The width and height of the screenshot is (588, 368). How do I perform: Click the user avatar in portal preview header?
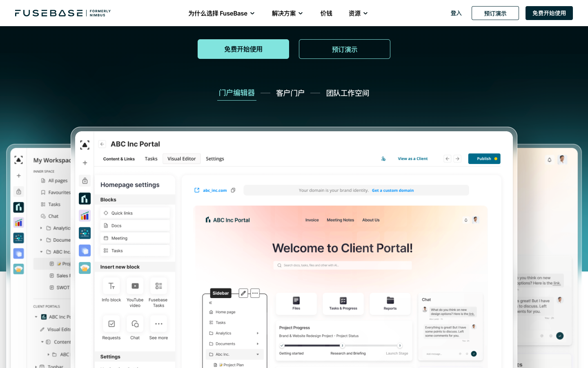[x=475, y=220]
